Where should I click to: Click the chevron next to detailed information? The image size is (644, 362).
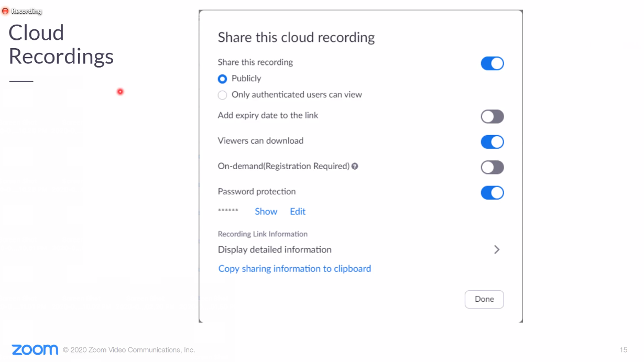496,249
